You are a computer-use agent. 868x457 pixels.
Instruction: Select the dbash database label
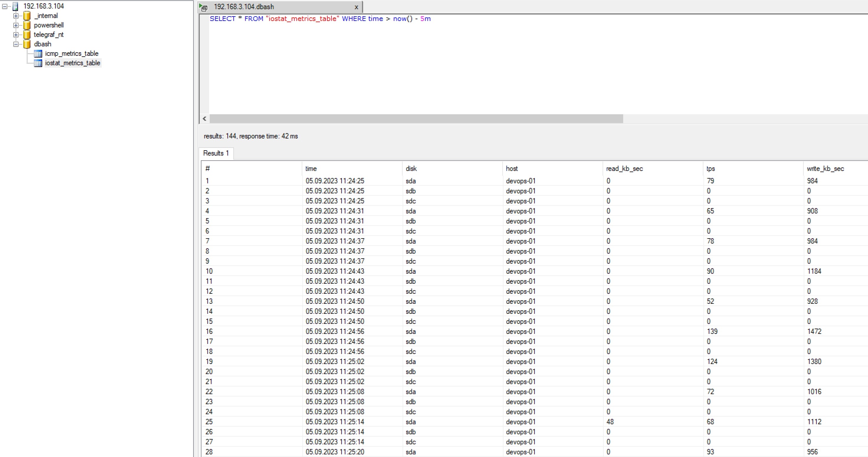point(43,44)
